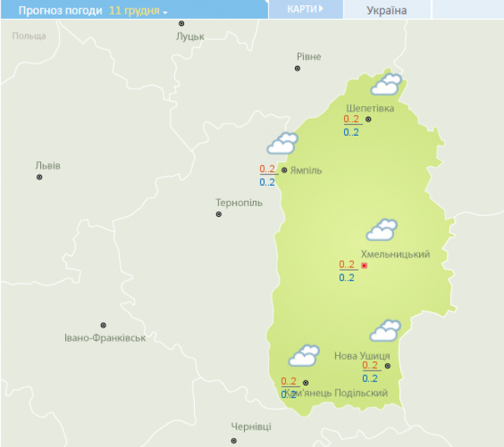504x447 pixels.
Task: Click the cloud icon above Ямпіль
Action: click(282, 143)
